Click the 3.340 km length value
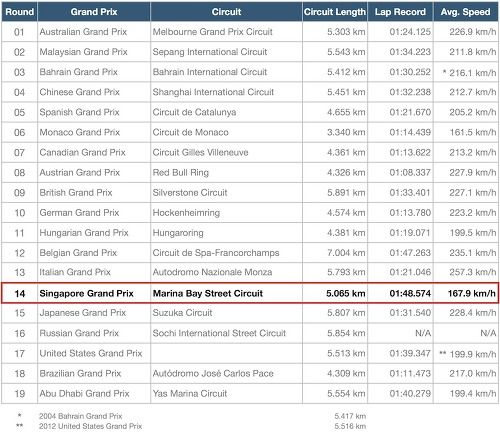The width and height of the screenshot is (500, 432). coord(346,132)
